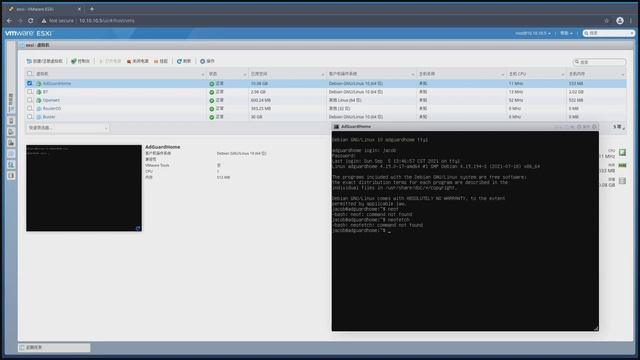
Task: Bookmark page with the star icon
Action: click(607, 20)
